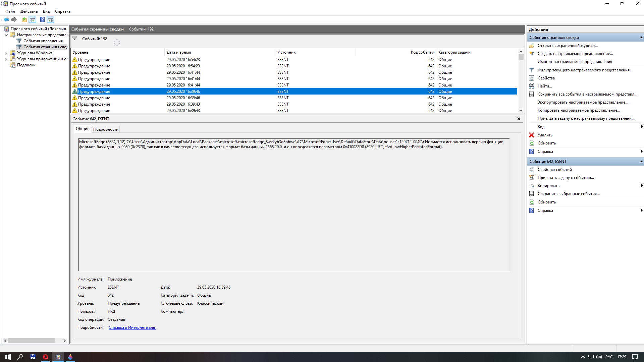This screenshot has height=362, width=644.
Task: Select Administrative events (События управления) tree item
Action: tap(43, 41)
